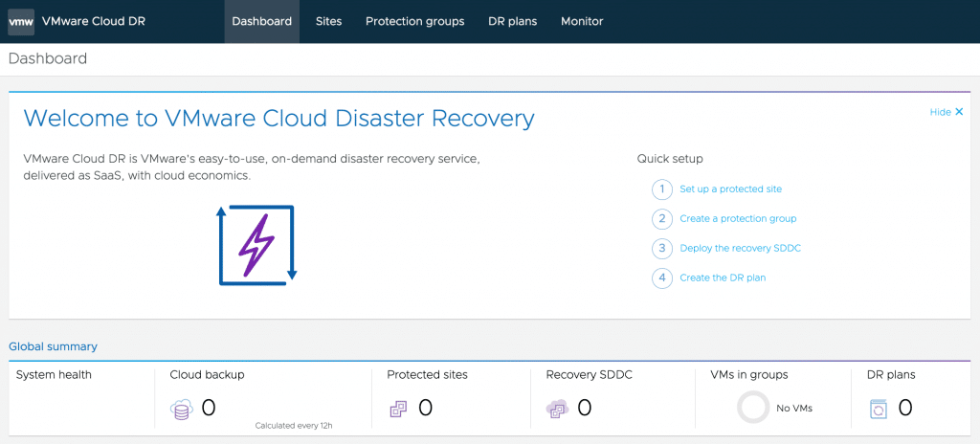The image size is (980, 444).
Task: Open the Monitor tab
Action: pos(582,21)
